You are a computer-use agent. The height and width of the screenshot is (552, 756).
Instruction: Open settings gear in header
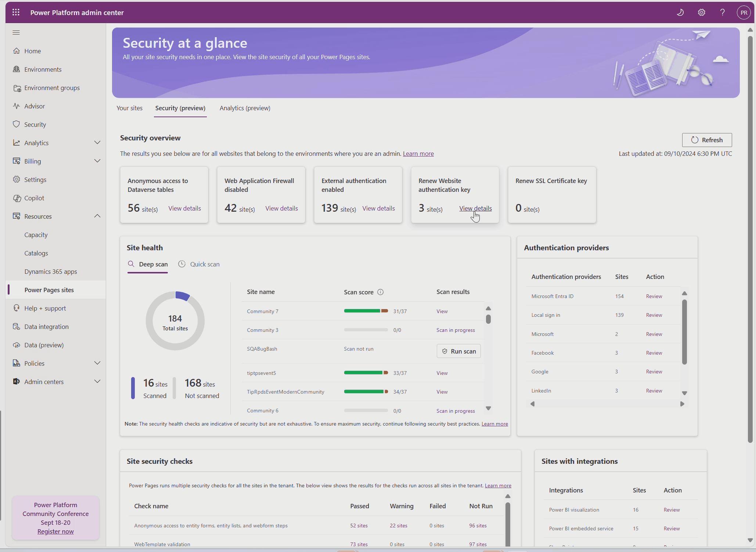701,12
